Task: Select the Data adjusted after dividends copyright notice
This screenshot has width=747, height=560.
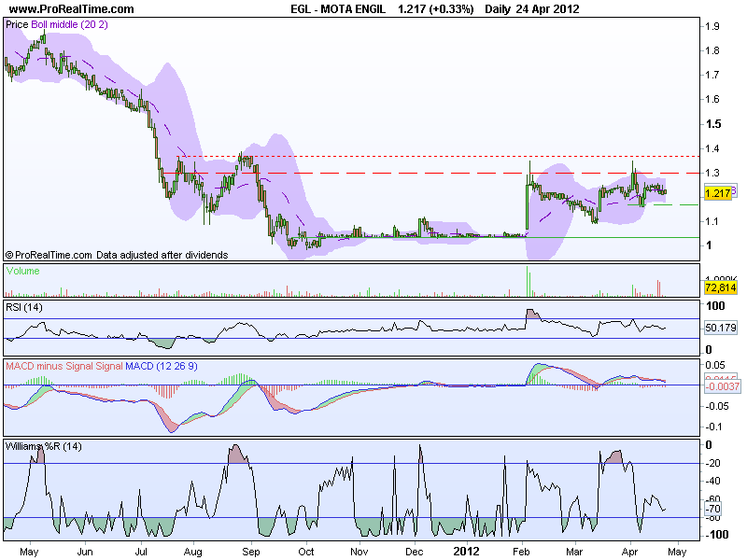Action: (162, 255)
